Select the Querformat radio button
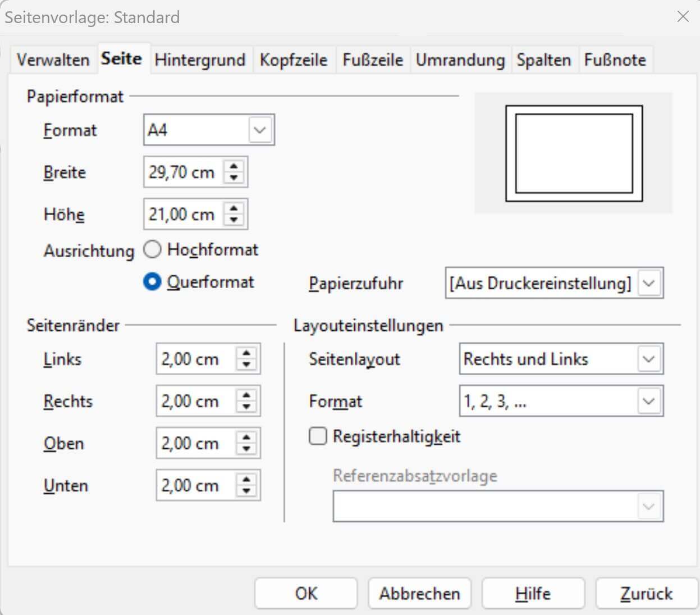Viewport: 700px width, 615px height. point(152,282)
